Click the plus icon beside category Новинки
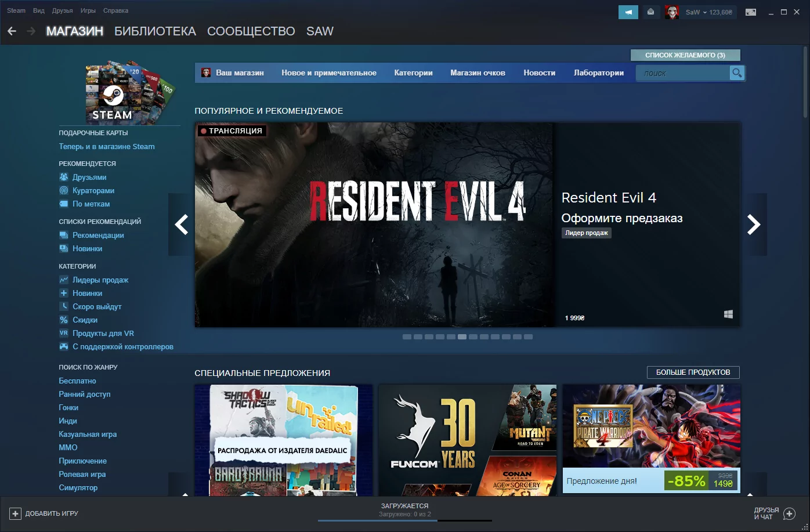Screen dimensions: 810x532 (x=64, y=293)
